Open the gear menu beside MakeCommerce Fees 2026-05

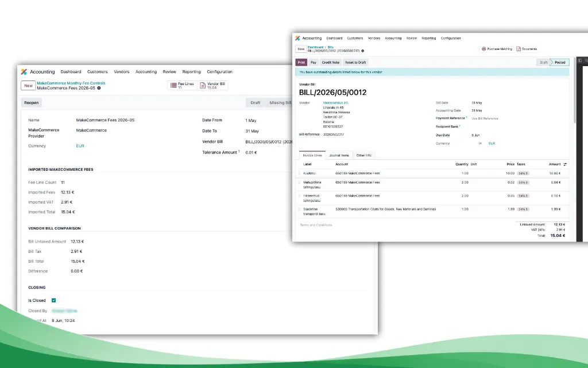(x=99, y=88)
